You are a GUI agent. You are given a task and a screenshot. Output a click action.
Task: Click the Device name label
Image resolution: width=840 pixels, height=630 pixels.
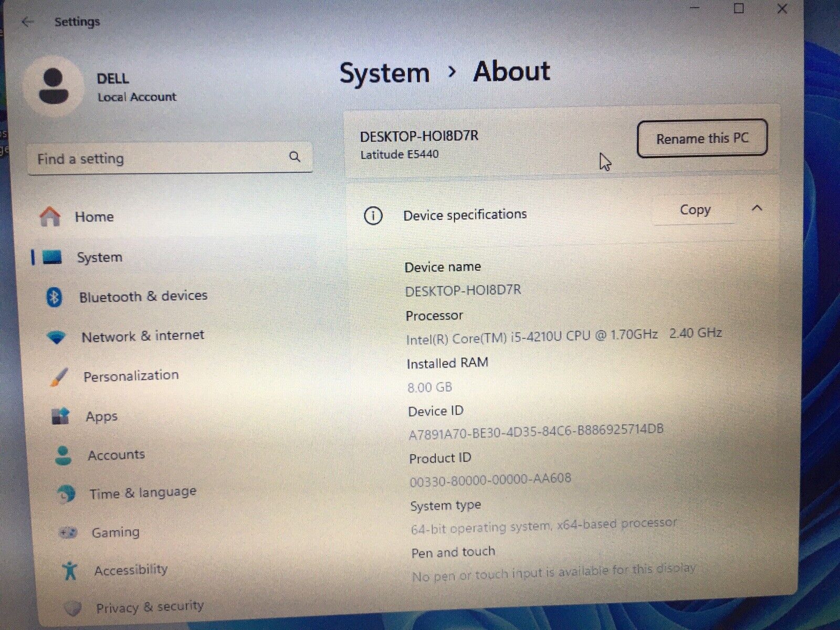point(443,267)
